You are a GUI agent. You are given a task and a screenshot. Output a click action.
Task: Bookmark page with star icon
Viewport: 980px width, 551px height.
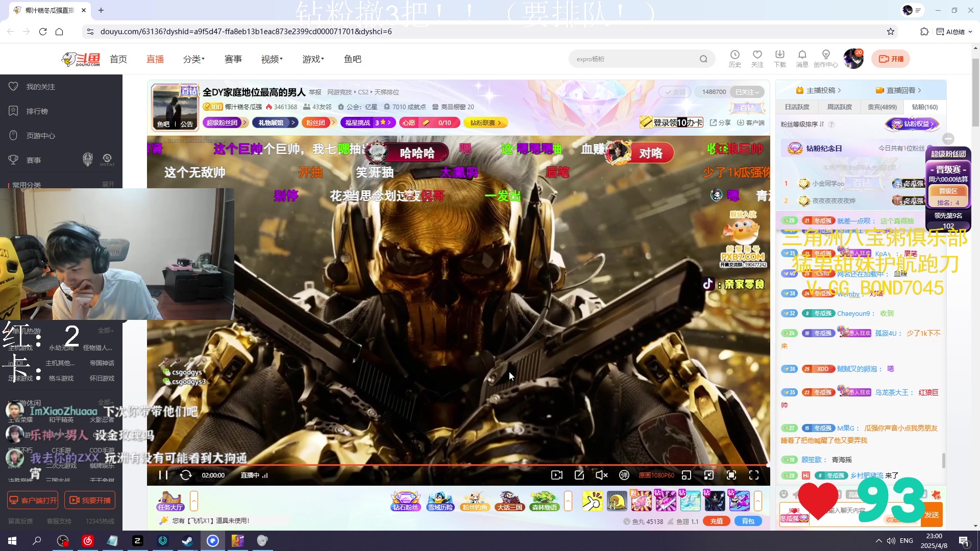pyautogui.click(x=891, y=32)
